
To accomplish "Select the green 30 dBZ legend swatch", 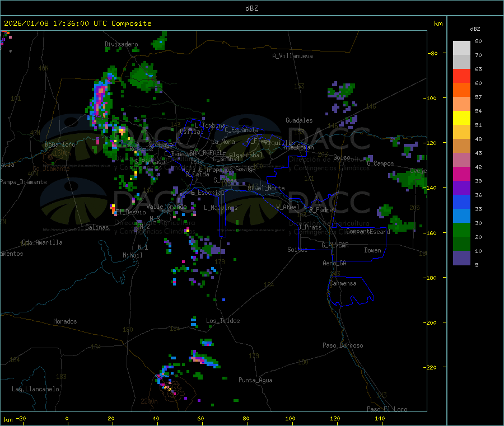I will tap(461, 230).
